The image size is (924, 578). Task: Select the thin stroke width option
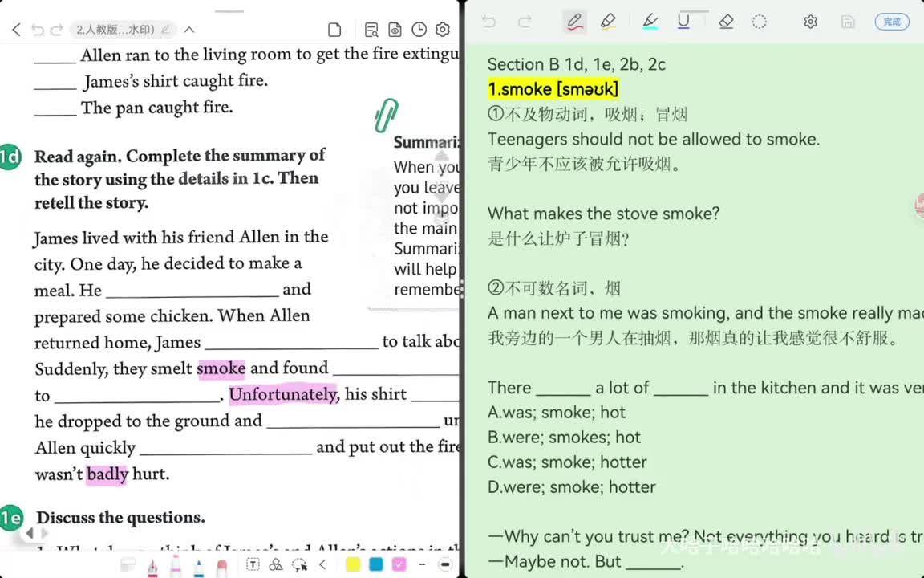coord(422,565)
